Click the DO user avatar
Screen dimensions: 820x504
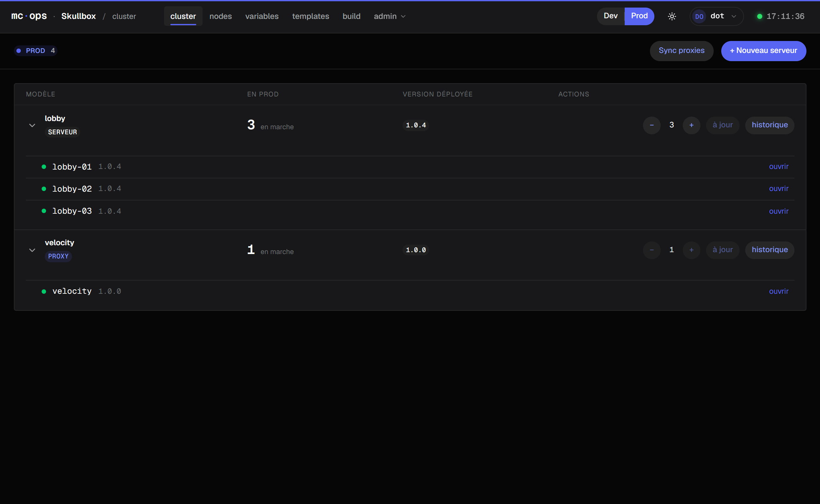pyautogui.click(x=699, y=16)
